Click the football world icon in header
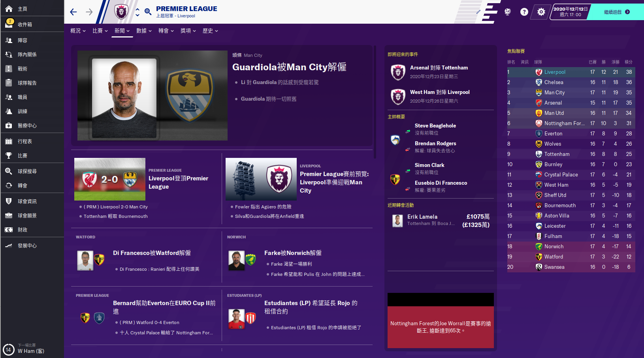 (508, 12)
